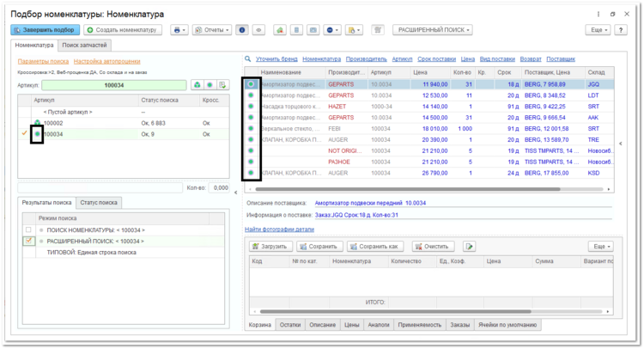The height and width of the screenshot is (349, 644).
Task: Click the list export icon beside Артикул field
Action: tap(222, 85)
